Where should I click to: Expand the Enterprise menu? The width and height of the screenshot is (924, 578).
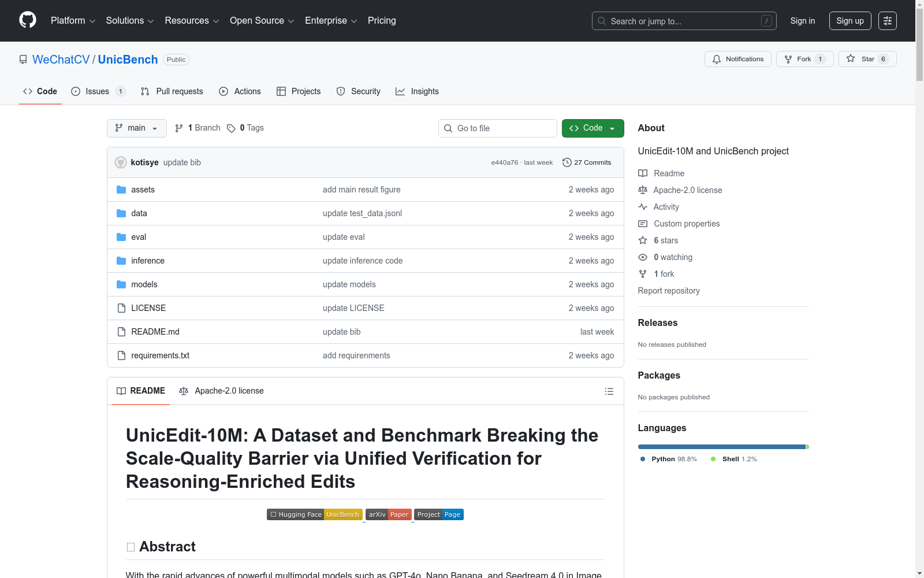[331, 21]
